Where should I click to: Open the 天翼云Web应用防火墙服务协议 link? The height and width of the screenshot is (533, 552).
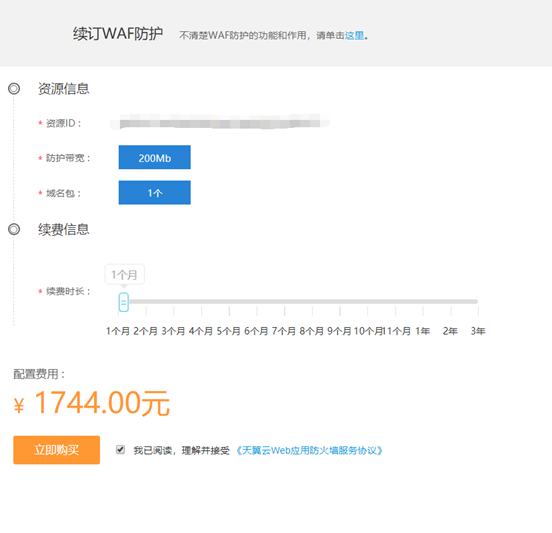click(309, 450)
